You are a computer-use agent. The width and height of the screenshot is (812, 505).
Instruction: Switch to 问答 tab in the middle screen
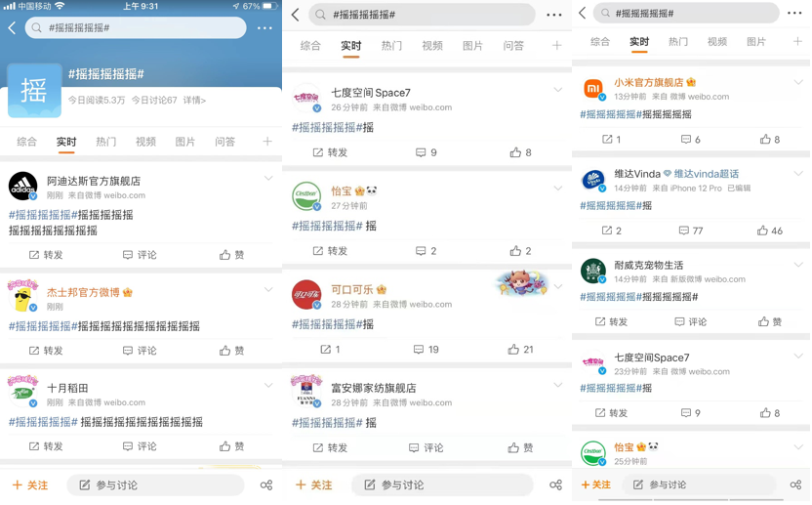point(513,46)
